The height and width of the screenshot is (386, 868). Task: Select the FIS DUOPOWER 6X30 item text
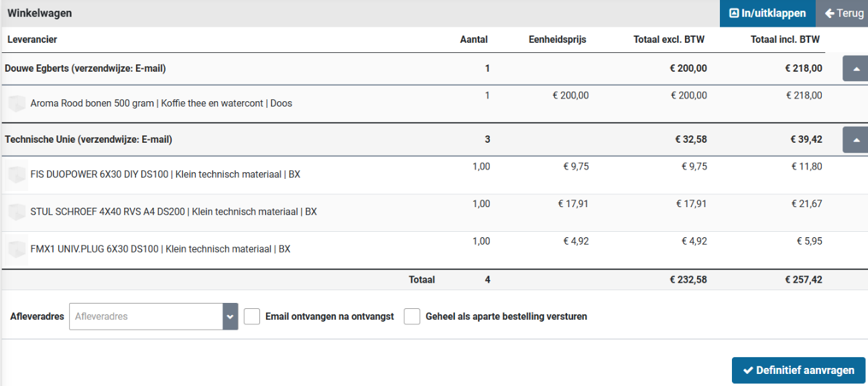click(x=165, y=175)
